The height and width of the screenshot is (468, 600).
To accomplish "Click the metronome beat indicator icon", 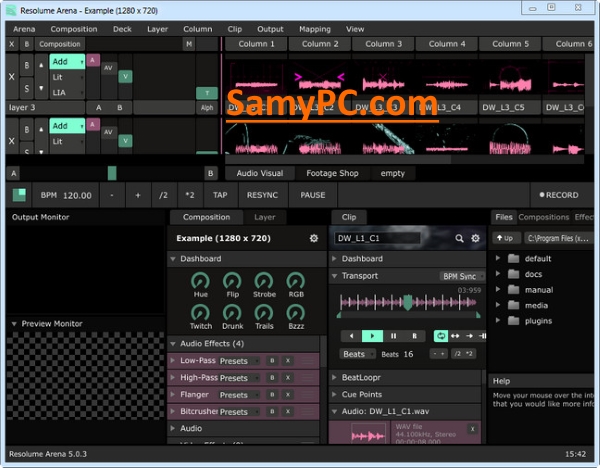I will (19, 195).
